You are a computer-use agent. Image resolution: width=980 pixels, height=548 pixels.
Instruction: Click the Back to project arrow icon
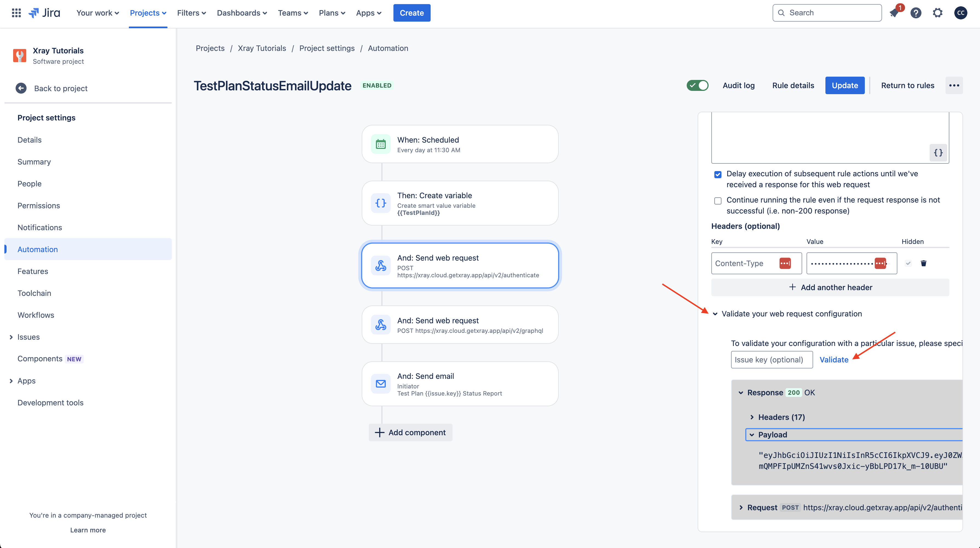pos(21,88)
